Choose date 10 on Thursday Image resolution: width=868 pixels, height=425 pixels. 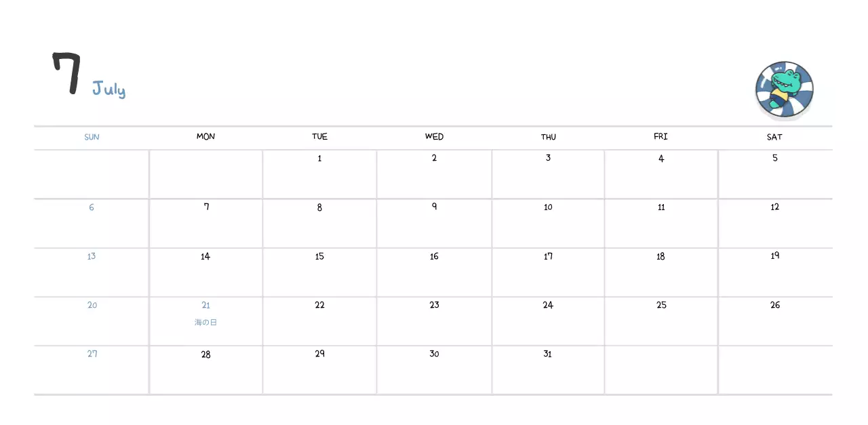point(548,207)
